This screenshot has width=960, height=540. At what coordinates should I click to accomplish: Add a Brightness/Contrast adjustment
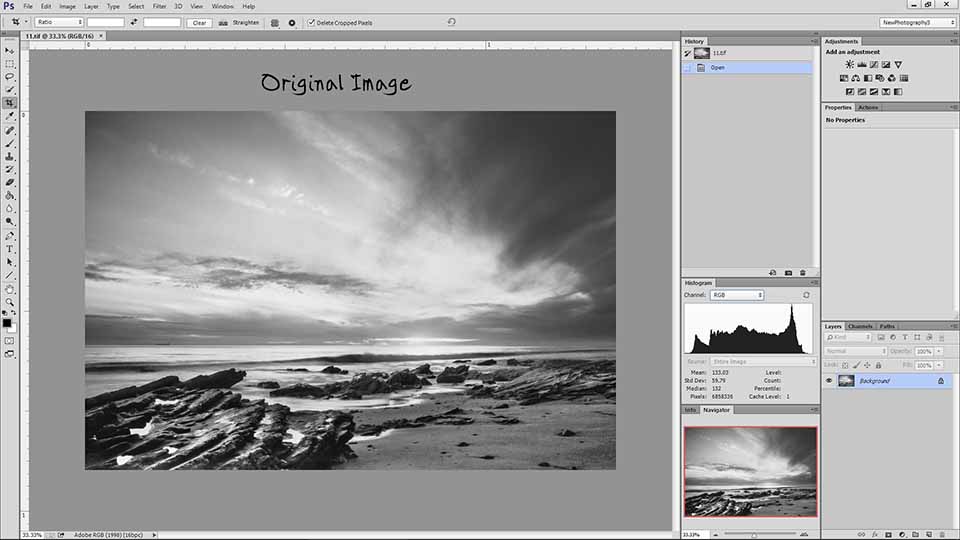coord(850,64)
